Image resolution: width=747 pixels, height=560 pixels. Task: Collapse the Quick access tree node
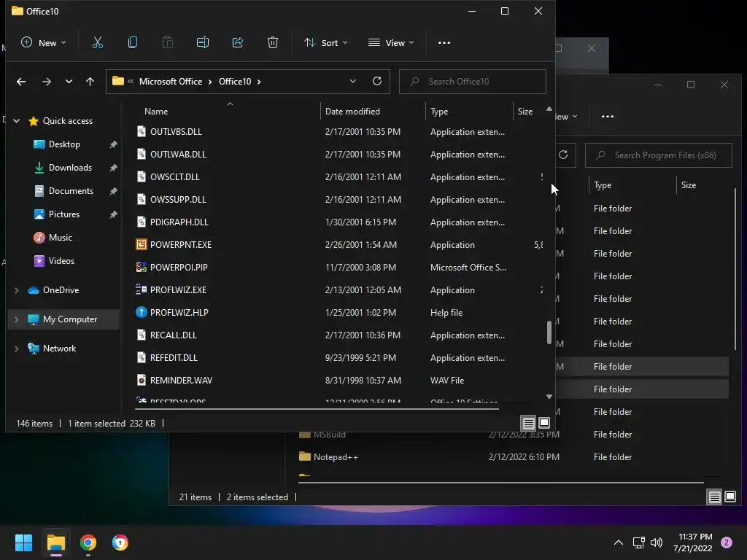pos(16,121)
